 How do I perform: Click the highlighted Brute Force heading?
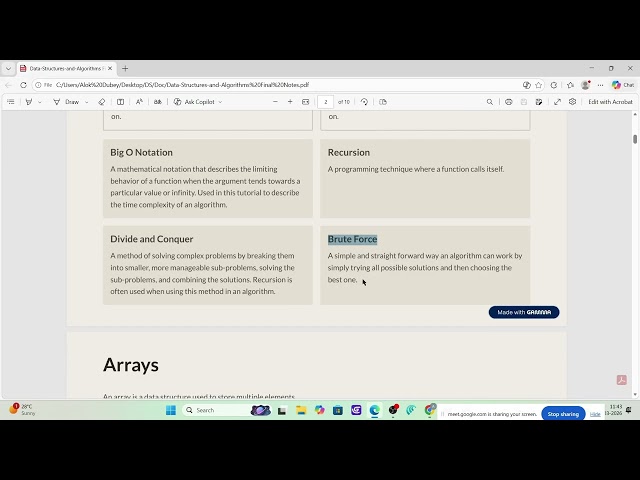(x=352, y=239)
